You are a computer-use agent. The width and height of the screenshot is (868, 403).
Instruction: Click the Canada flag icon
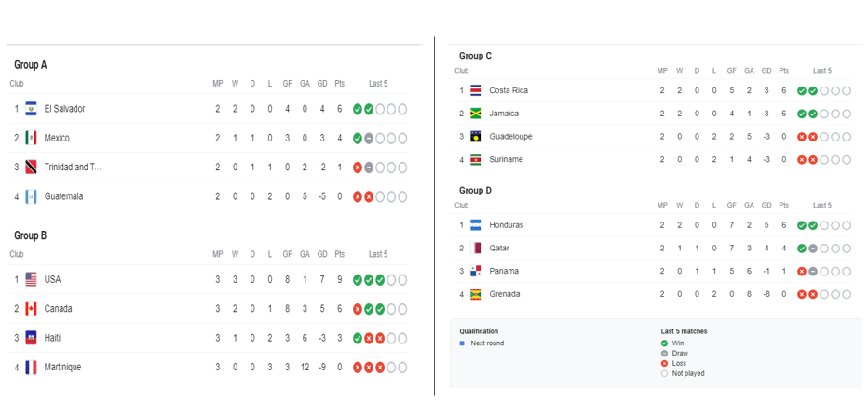[31, 309]
